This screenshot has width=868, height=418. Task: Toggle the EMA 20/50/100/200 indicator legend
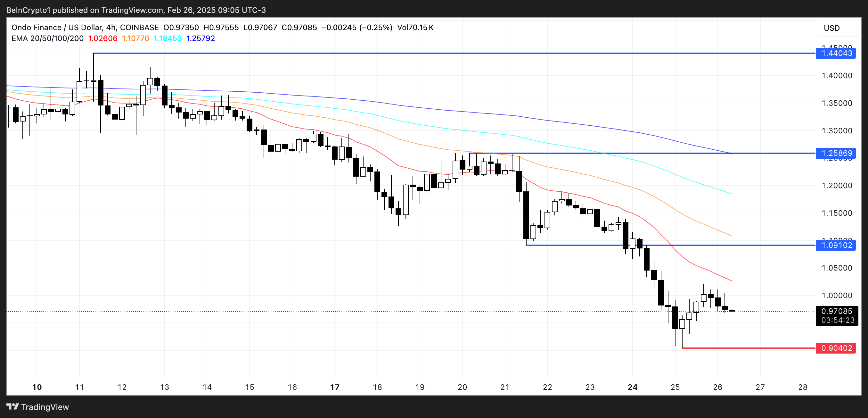pos(47,38)
